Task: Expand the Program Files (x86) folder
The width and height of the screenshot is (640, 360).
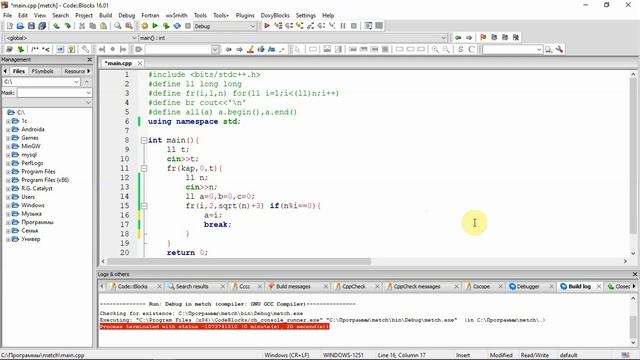Action: tap(8, 180)
